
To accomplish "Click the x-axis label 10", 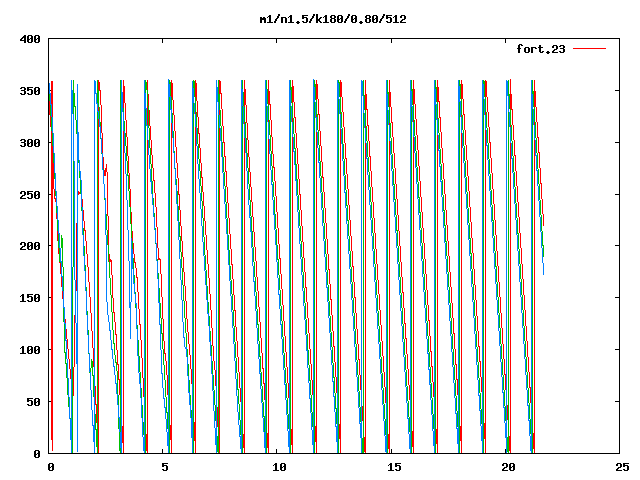I will (x=279, y=467).
